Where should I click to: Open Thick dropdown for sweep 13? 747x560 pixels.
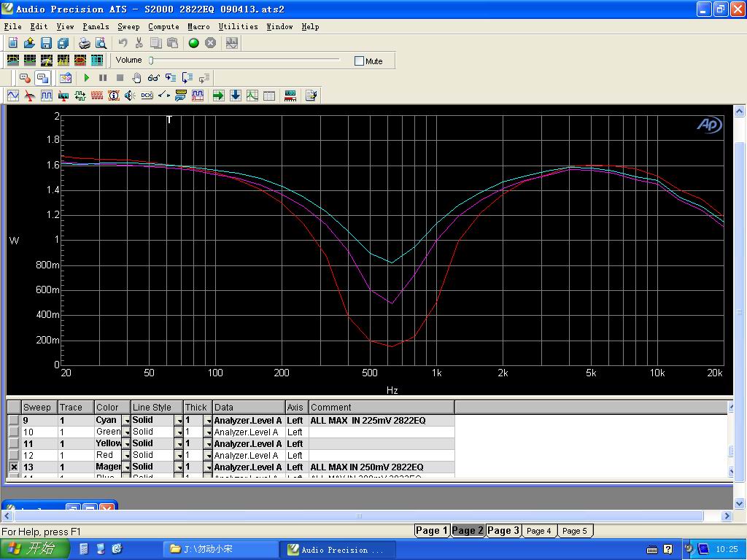point(208,467)
